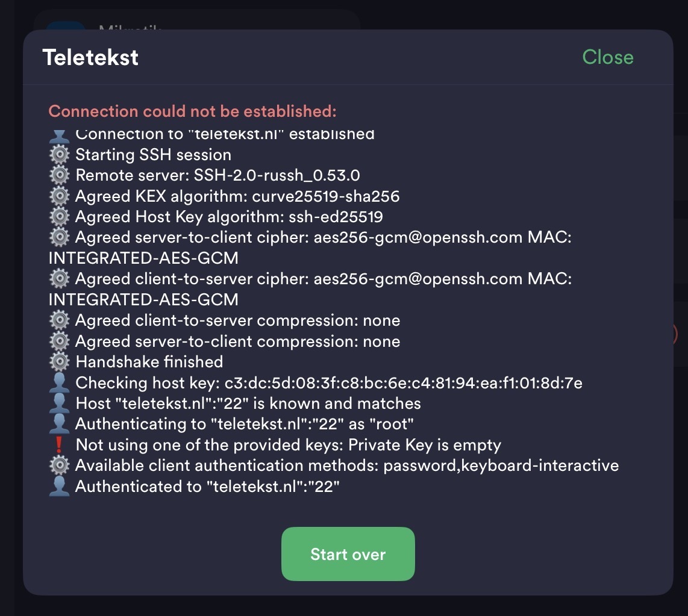This screenshot has width=688, height=616.
Task: Click the curve25519-sha256 algorithm text
Action: tap(325, 196)
